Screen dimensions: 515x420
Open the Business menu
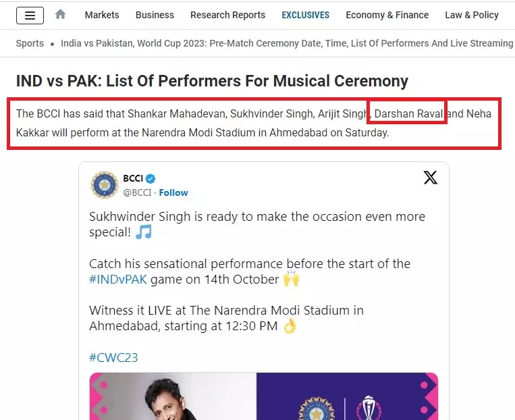155,15
